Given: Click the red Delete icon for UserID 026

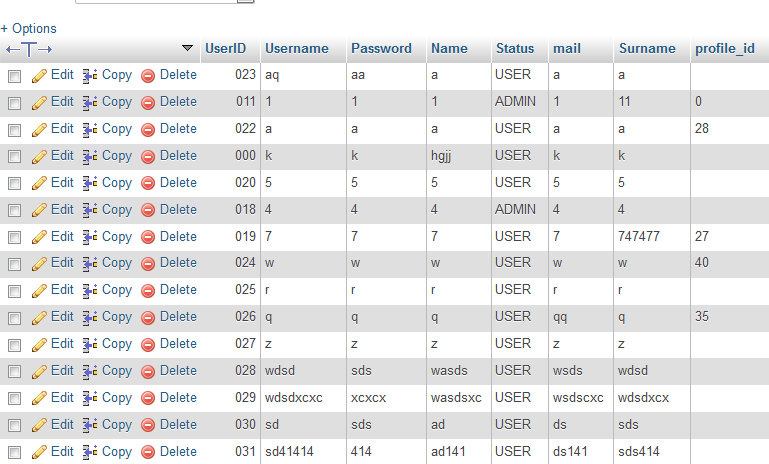Looking at the screenshot, I should [x=148, y=317].
